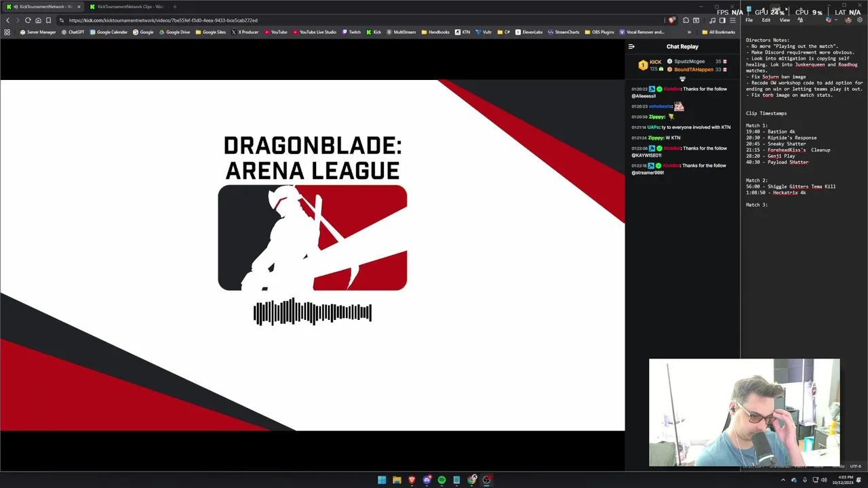Click SpudzMcgee in gifter leaderboard
The image size is (868, 488).
[689, 62]
